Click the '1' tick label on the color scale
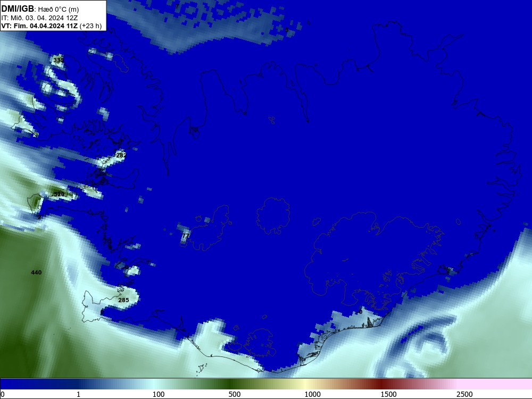This screenshot has height=399, width=532. (78, 394)
